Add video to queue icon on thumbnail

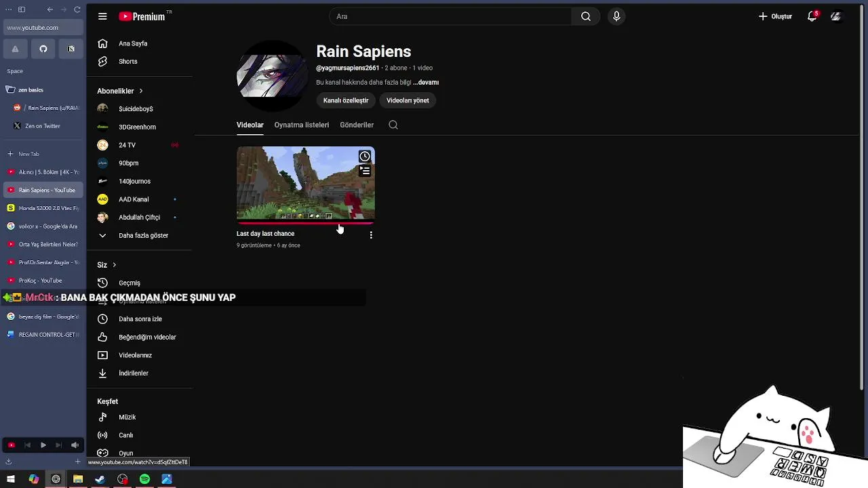click(365, 171)
